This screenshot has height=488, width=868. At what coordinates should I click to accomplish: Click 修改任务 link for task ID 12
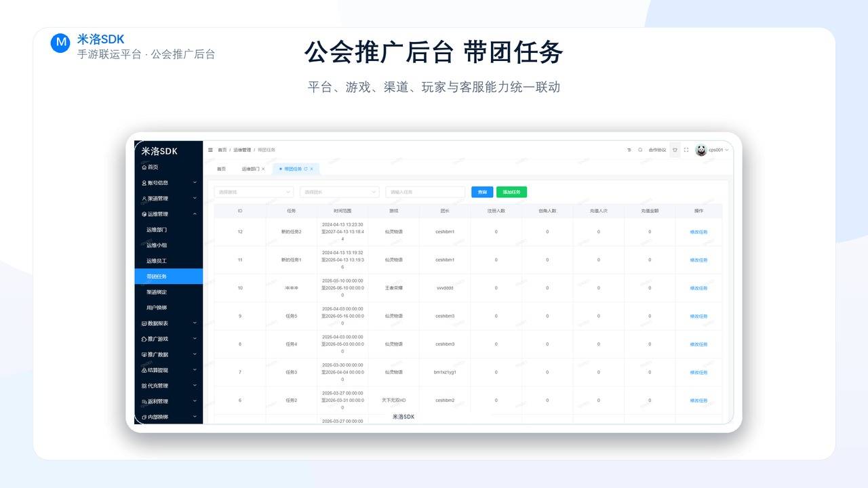(x=698, y=232)
